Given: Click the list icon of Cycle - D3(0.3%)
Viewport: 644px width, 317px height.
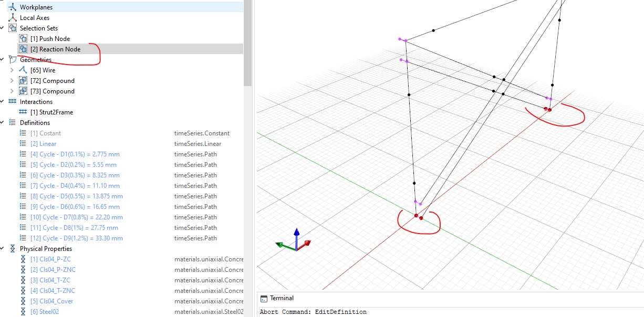Looking at the screenshot, I should (x=23, y=175).
